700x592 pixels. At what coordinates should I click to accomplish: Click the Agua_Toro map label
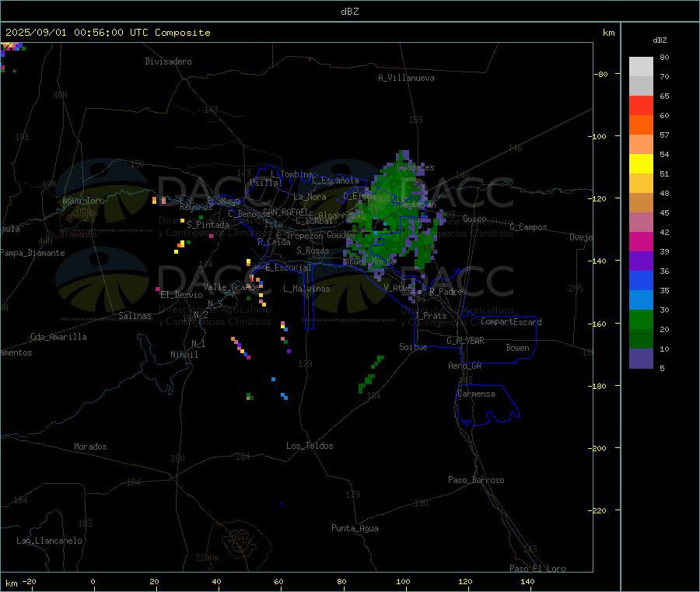83,201
